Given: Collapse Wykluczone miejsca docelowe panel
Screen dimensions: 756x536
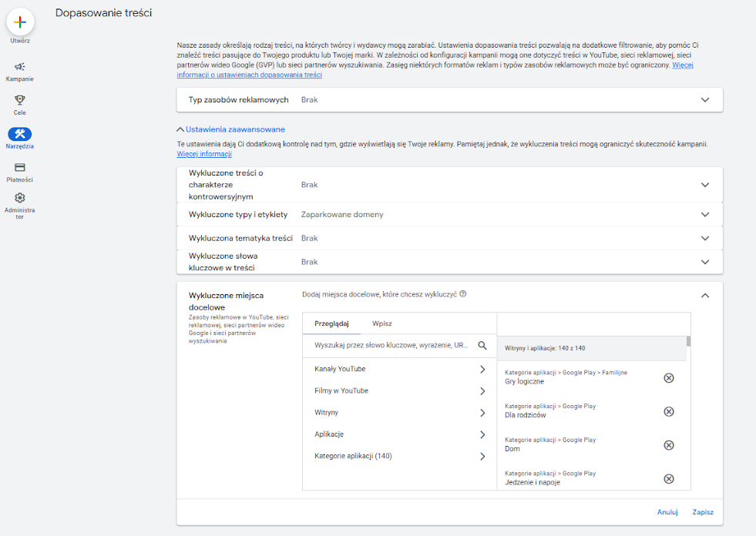Looking at the screenshot, I should [704, 295].
